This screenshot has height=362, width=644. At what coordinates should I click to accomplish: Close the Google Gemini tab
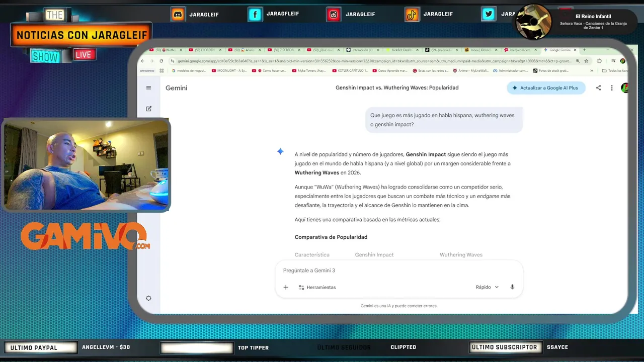(x=575, y=50)
